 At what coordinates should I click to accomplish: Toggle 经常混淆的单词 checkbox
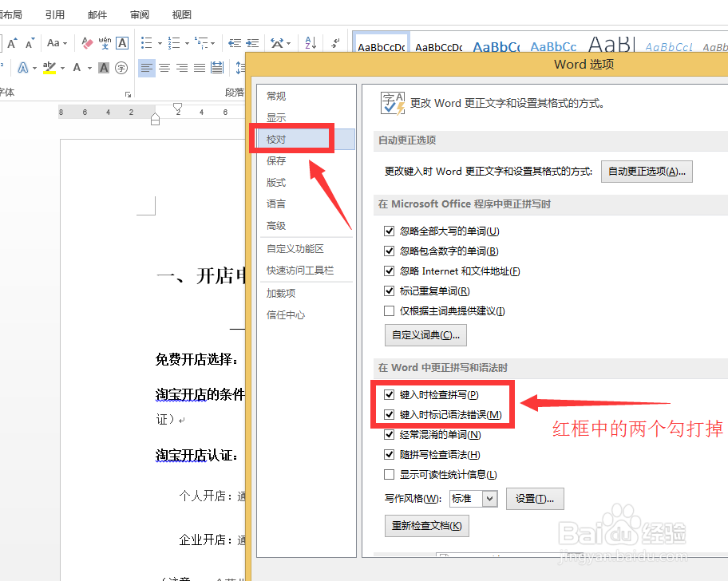pyautogui.click(x=389, y=434)
